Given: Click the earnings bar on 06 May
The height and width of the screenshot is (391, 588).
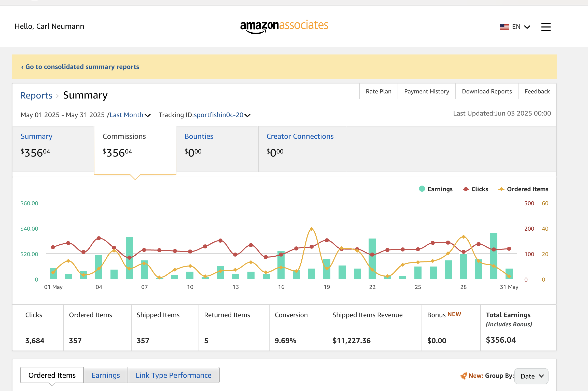Looking at the screenshot, I should [x=129, y=258].
